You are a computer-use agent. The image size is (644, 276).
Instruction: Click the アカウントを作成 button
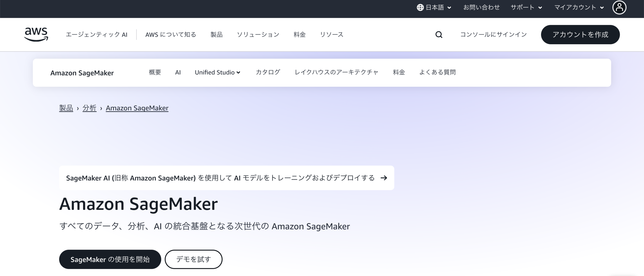(x=580, y=34)
